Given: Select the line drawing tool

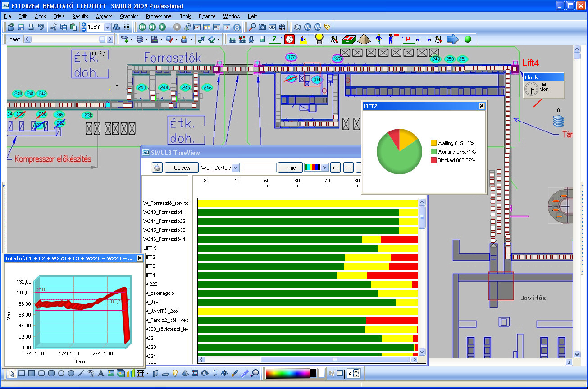Looking at the screenshot, I should [x=81, y=373].
